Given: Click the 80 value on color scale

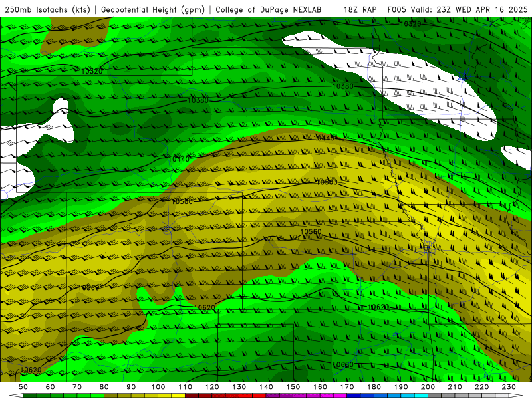Looking at the screenshot, I should coord(104,387).
